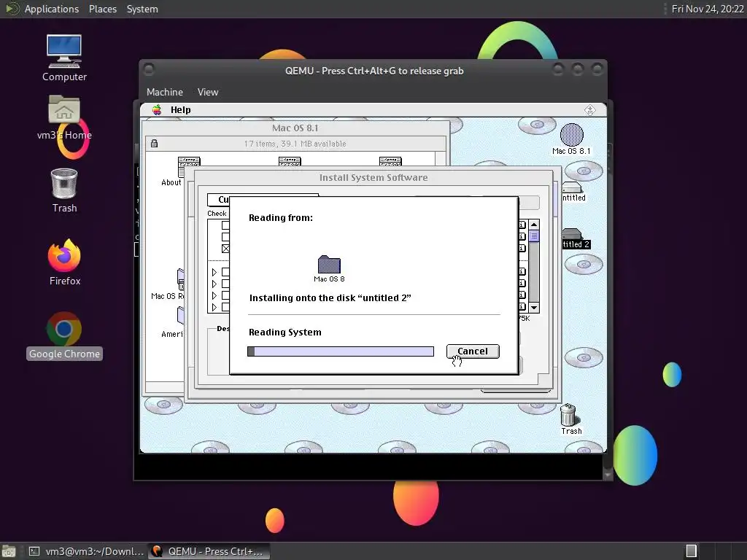Click the show desktop icon in bottom panel
Viewport: 747px width, 560px height.
pos(9,551)
